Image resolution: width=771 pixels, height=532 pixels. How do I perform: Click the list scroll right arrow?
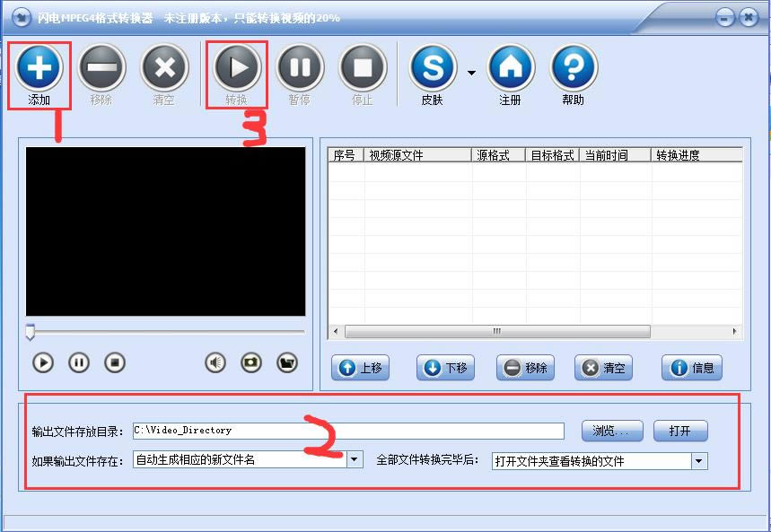click(x=735, y=331)
